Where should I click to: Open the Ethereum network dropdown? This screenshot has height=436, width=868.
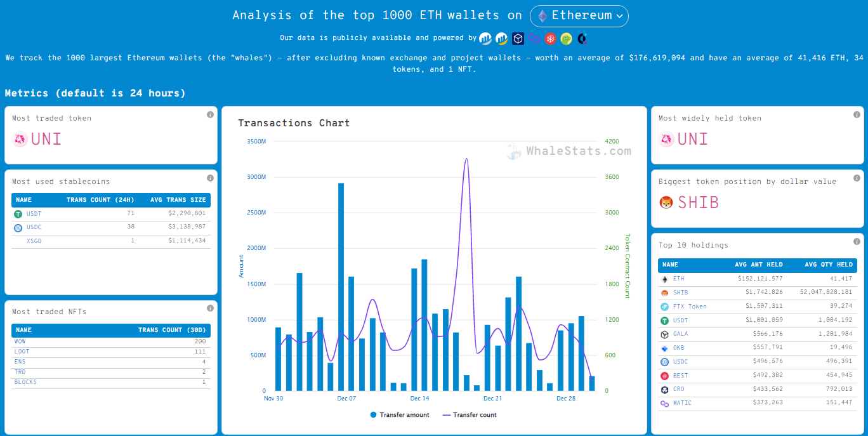579,16
